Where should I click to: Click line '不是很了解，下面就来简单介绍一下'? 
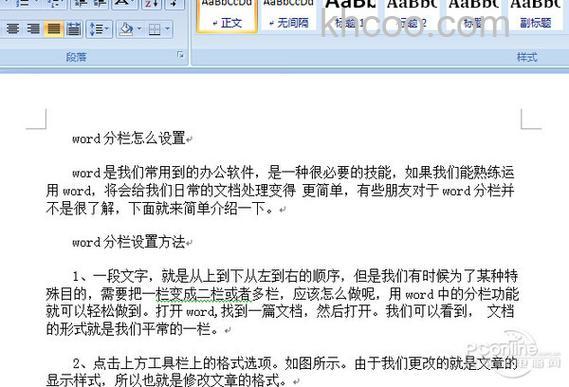(x=160, y=208)
